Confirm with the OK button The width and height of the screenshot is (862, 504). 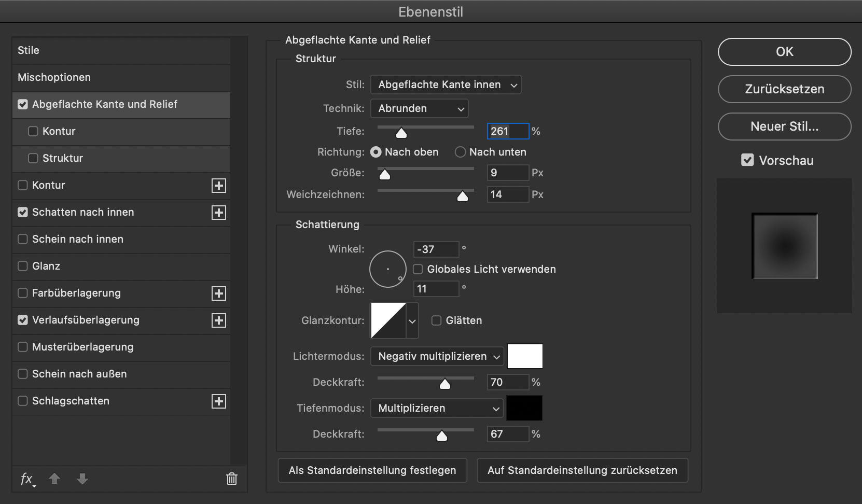(x=785, y=52)
